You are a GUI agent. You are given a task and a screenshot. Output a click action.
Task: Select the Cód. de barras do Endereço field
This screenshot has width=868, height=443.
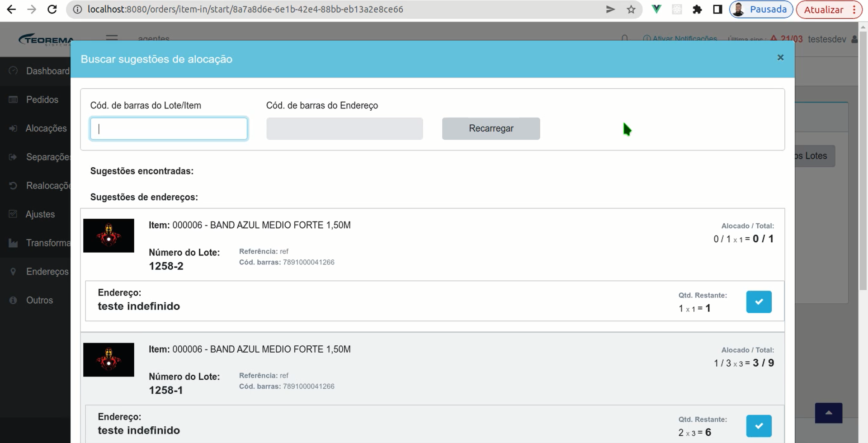click(x=344, y=129)
